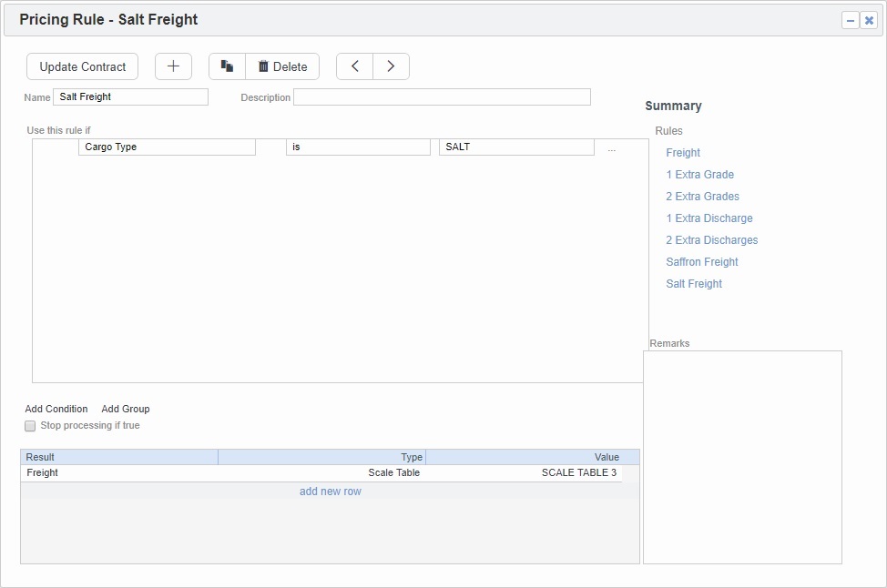Go to next rule with right arrow
The height and width of the screenshot is (588, 887).
point(391,66)
